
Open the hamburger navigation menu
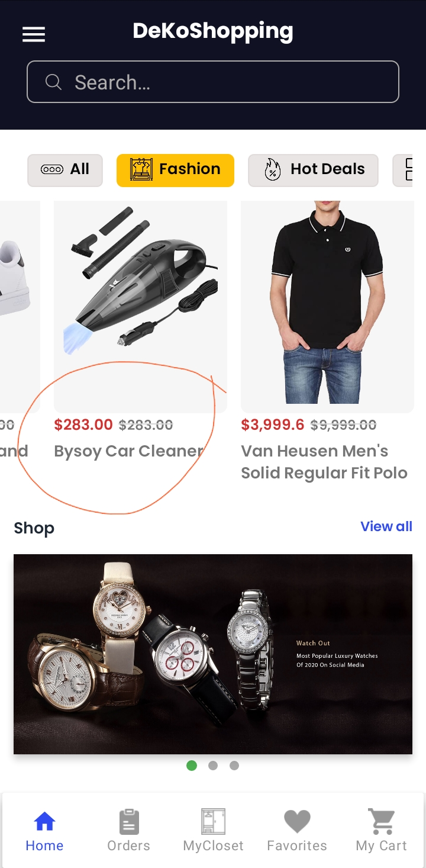pos(34,34)
